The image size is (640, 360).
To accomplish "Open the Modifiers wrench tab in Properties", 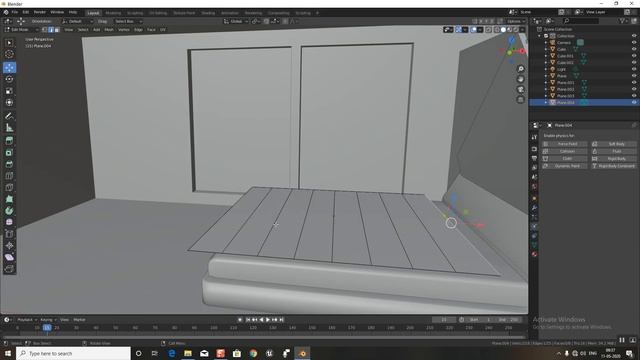I will click(x=534, y=208).
